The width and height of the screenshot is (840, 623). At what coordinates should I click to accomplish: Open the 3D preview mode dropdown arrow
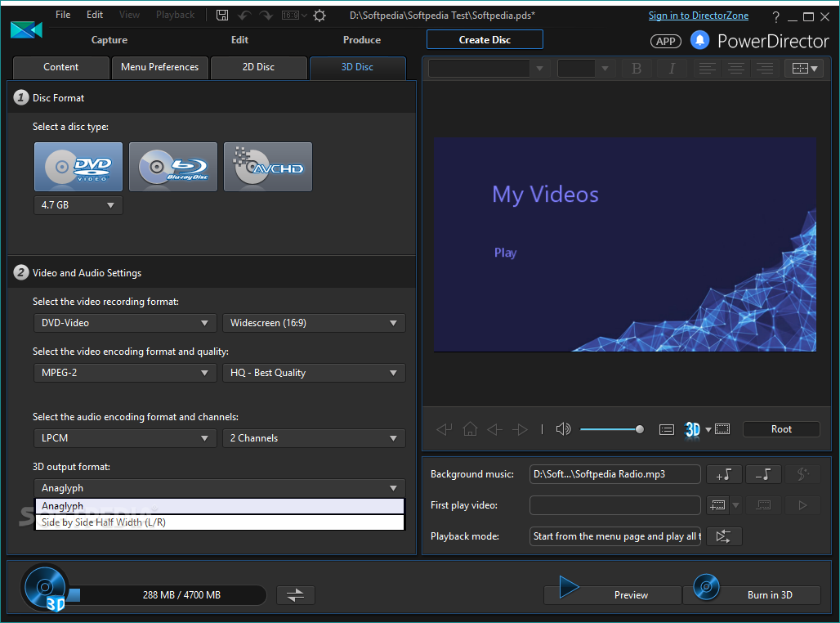tap(708, 429)
